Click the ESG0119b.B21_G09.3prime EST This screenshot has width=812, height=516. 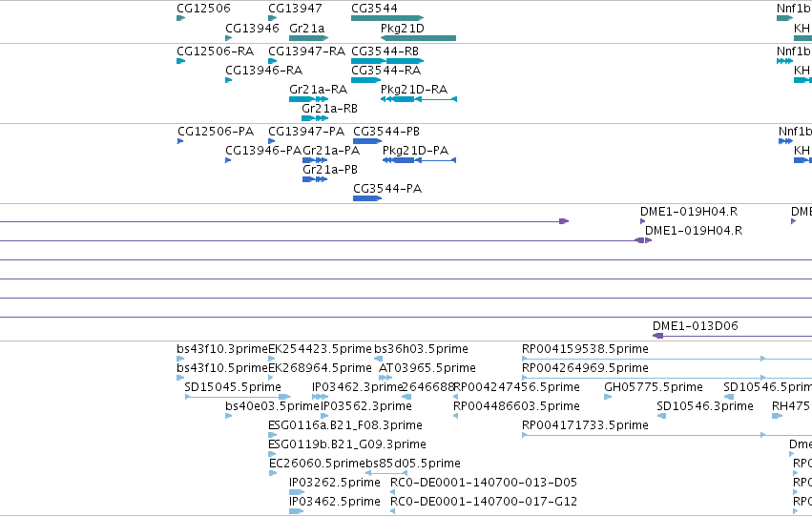point(272,454)
